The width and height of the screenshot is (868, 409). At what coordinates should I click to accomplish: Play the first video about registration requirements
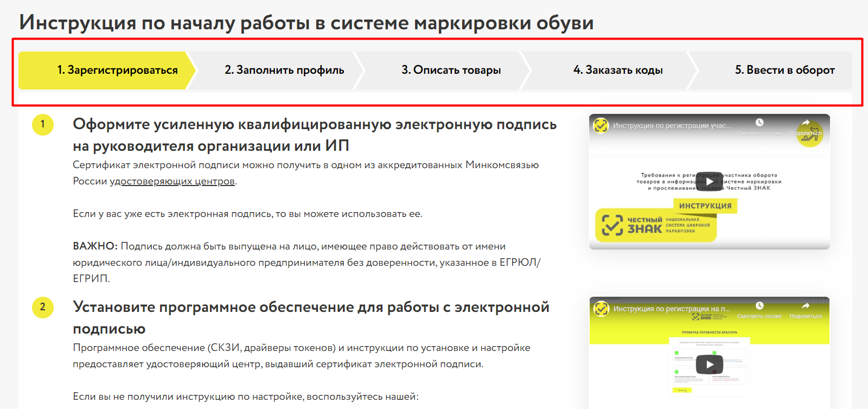click(709, 182)
